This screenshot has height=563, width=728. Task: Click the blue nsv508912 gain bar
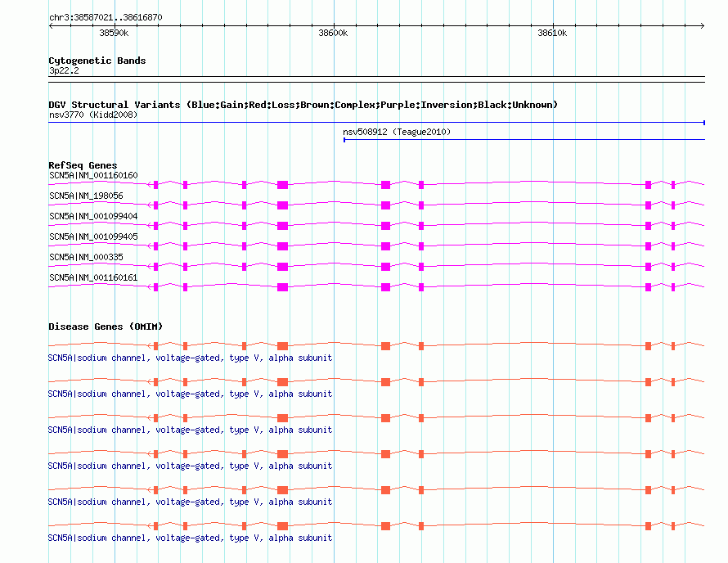[524, 139]
